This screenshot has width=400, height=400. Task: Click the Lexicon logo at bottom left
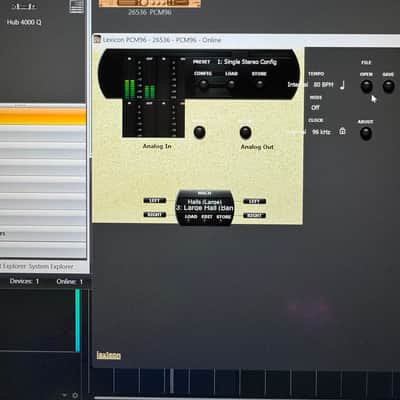point(109,355)
